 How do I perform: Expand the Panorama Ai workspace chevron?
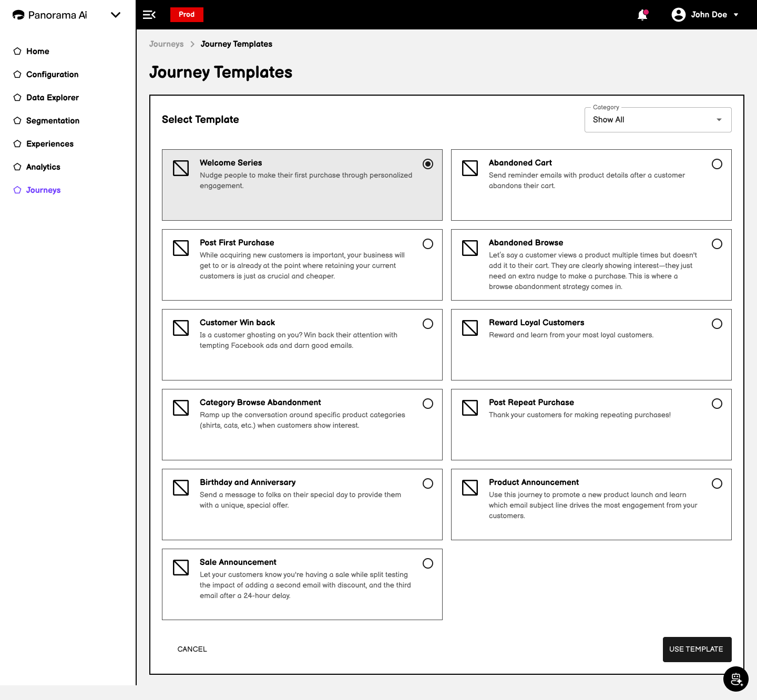click(x=116, y=15)
